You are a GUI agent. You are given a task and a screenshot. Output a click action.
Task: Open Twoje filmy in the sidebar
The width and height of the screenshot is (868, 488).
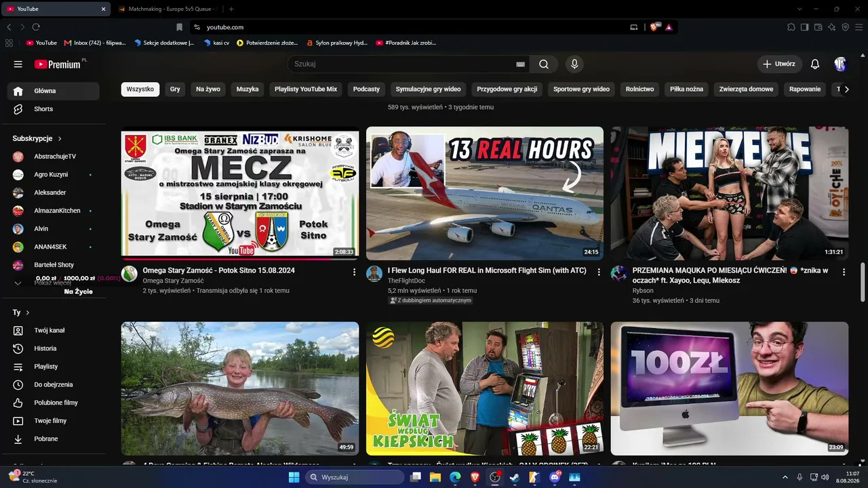(53, 421)
